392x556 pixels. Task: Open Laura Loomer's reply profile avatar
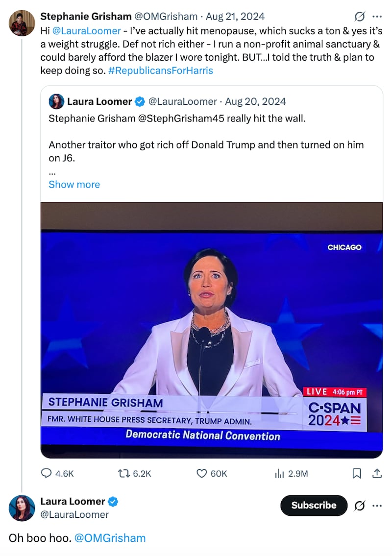point(22,508)
